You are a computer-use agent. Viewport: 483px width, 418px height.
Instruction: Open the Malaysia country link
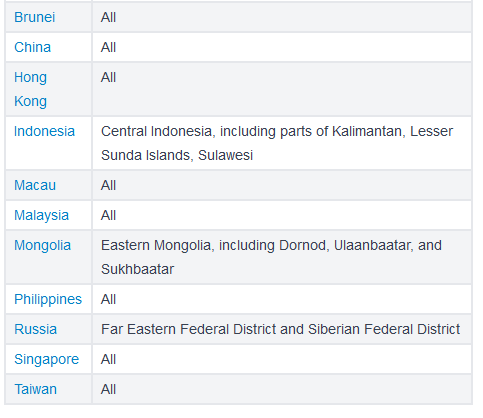41,215
